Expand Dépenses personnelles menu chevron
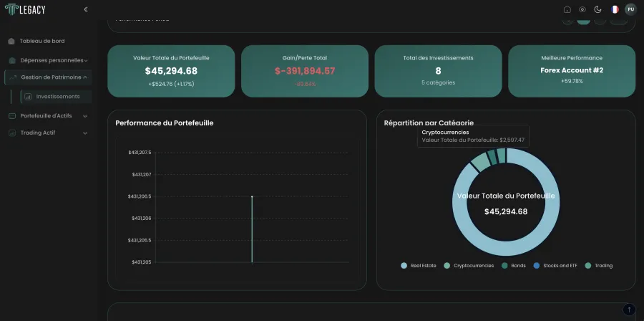Image resolution: width=644 pixels, height=321 pixels. tap(86, 60)
